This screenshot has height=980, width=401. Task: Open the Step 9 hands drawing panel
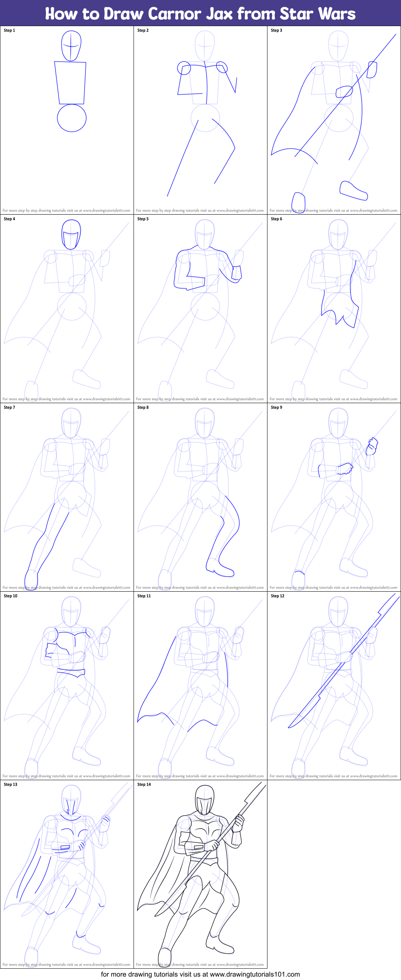point(334,495)
